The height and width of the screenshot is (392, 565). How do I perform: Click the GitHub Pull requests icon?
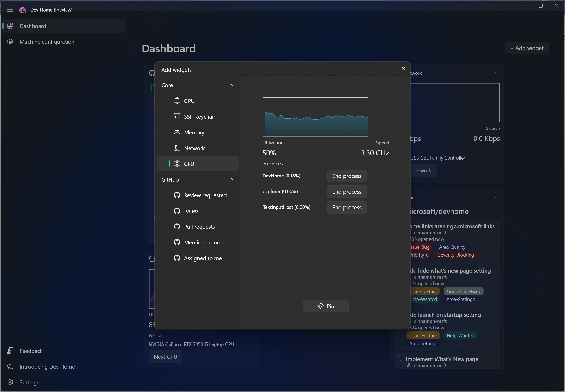pyautogui.click(x=177, y=226)
